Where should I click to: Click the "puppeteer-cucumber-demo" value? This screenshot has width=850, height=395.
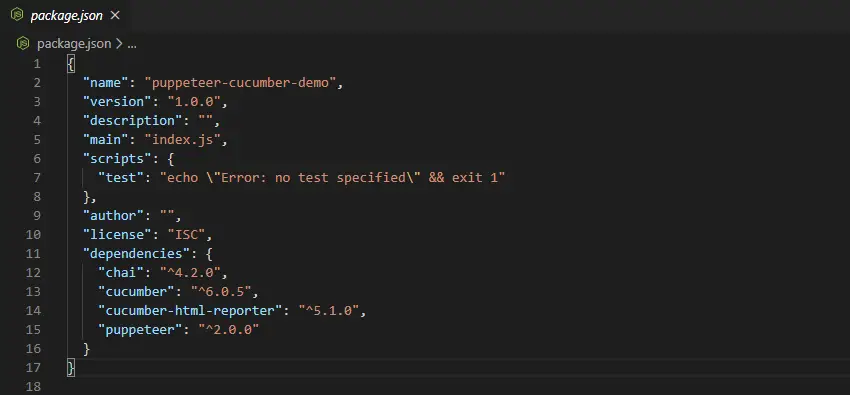pos(240,83)
